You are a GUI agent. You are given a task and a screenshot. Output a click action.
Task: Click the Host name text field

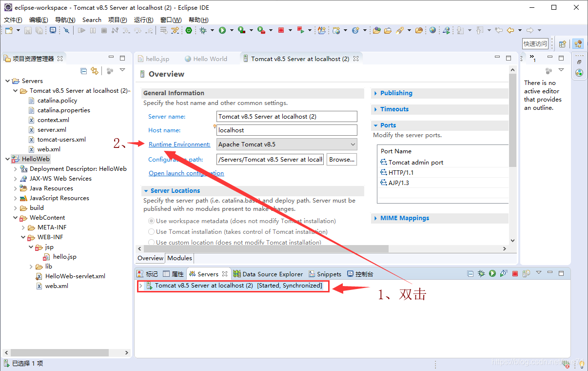click(287, 130)
